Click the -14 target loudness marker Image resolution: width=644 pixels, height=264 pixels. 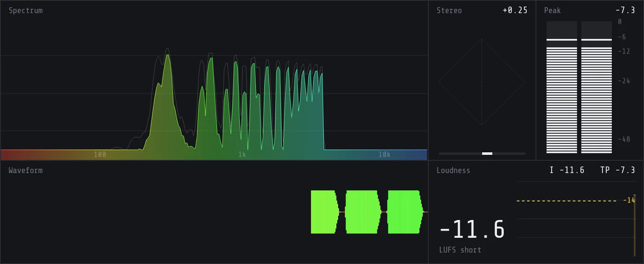click(629, 200)
